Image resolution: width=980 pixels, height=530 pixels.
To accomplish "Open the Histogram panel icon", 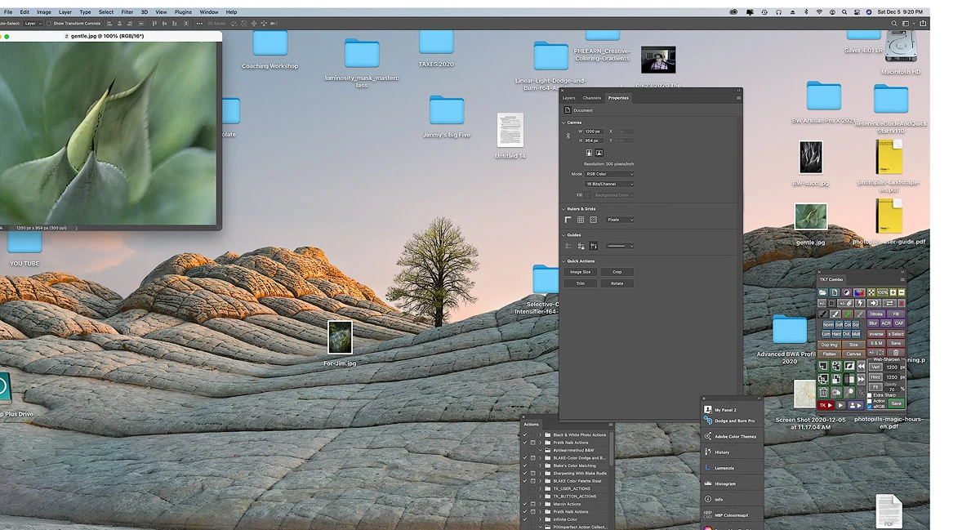I will tap(708, 483).
